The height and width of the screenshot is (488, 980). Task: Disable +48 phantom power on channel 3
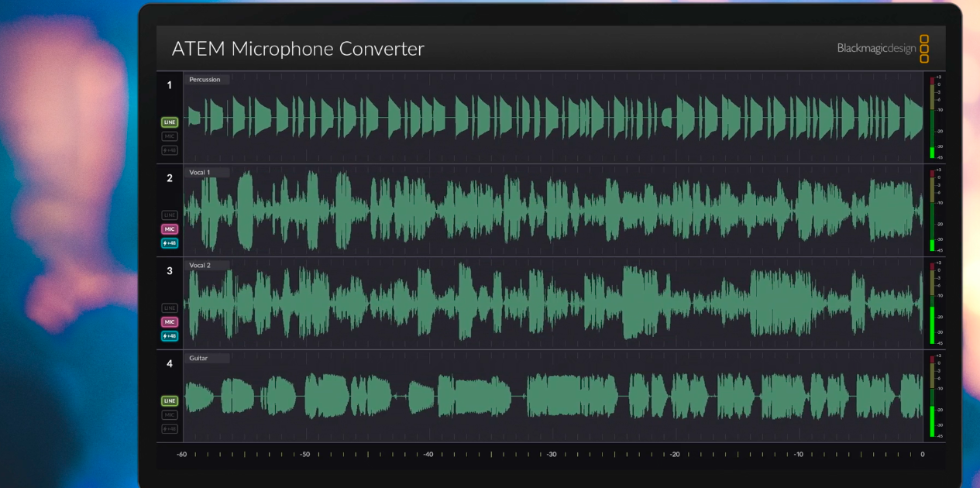[x=170, y=336]
